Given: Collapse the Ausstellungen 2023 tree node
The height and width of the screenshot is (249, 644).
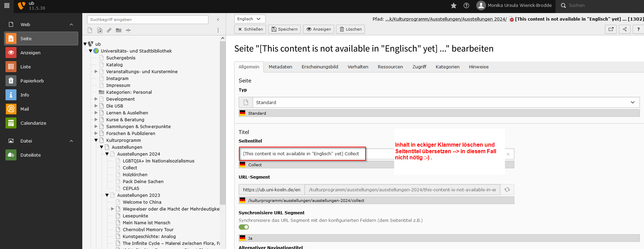Looking at the screenshot, I should 107,195.
